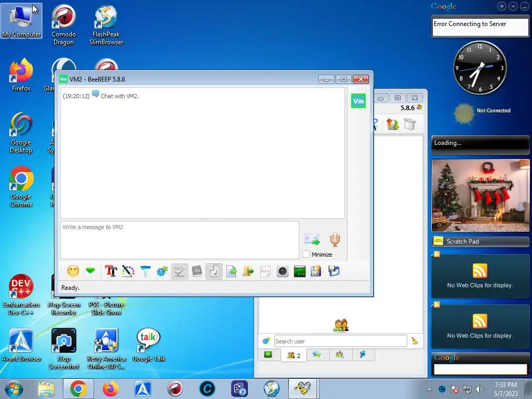Open Firefox from the taskbar
Viewport: 532px width, 399px height.
click(x=111, y=389)
